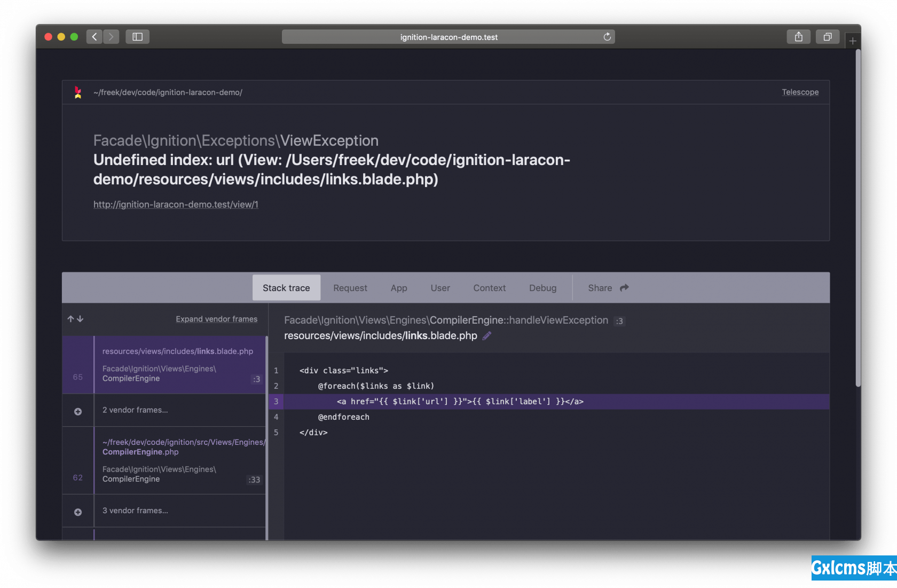Open links.blade.php in editor via pencil icon
This screenshot has height=588, width=897.
(x=486, y=336)
